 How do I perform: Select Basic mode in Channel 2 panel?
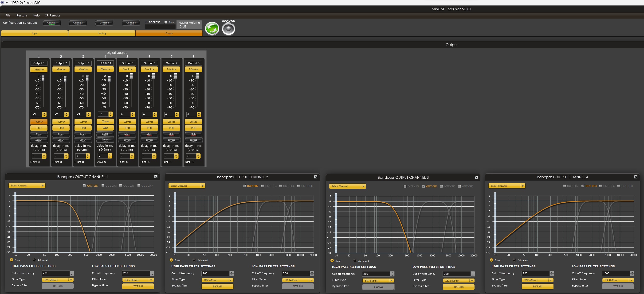click(171, 260)
